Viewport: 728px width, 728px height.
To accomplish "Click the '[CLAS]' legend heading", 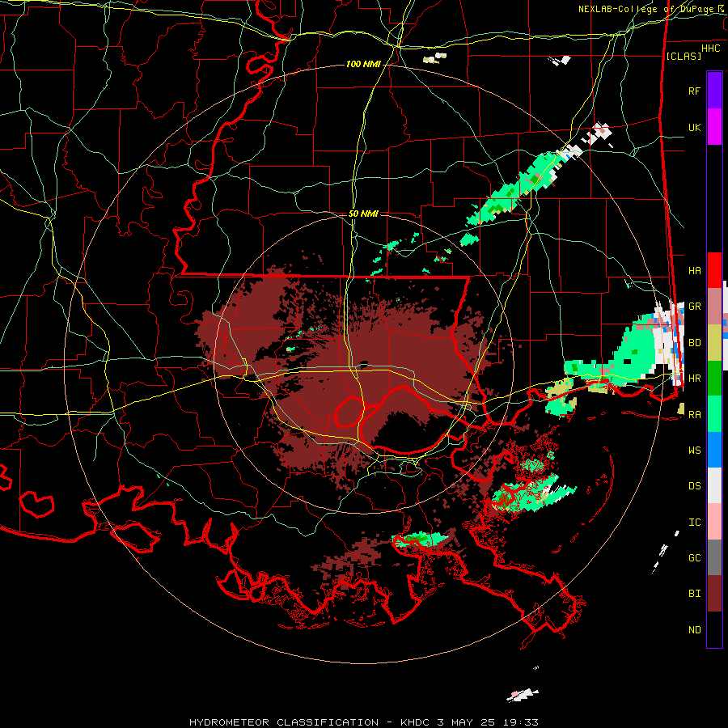I will [684, 56].
